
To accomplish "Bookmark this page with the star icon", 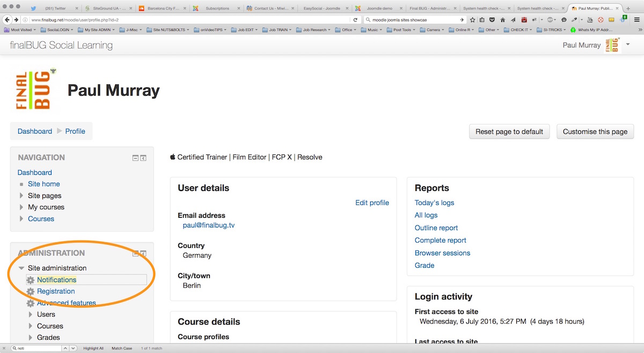I will tap(473, 20).
